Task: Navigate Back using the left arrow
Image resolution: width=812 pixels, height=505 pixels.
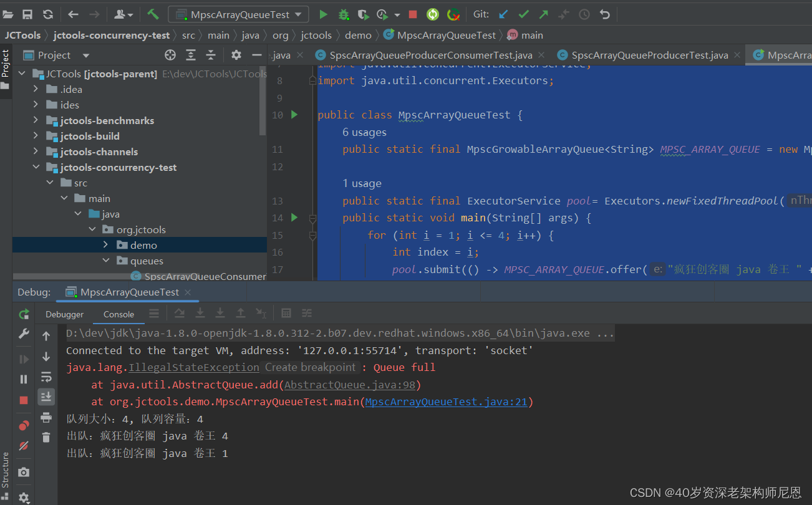Action: point(73,14)
